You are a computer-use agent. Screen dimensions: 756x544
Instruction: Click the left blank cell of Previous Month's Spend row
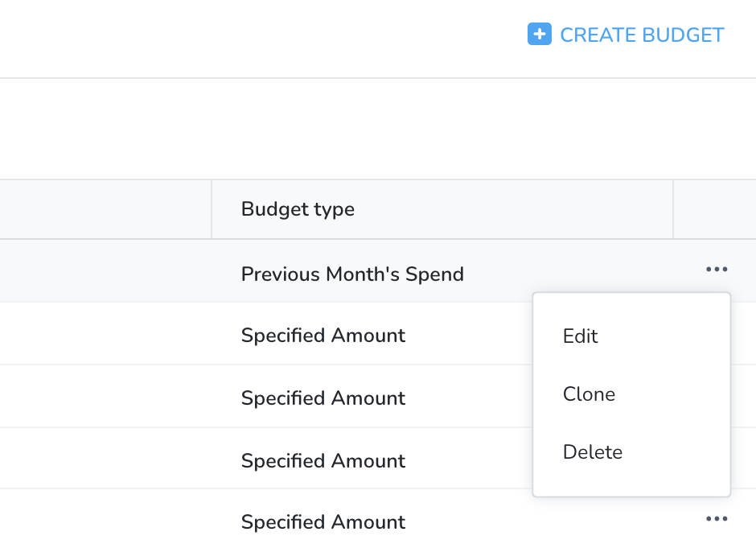coord(105,271)
